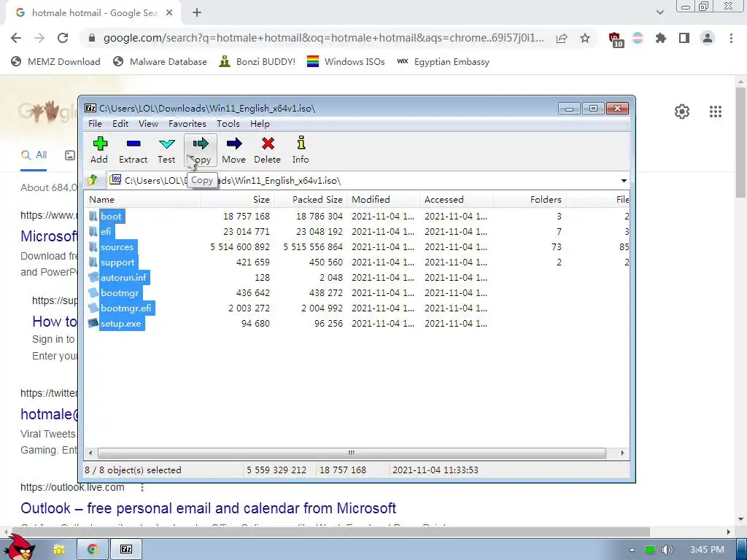The image size is (747, 560).
Task: Click Chrome page vertical scrollbar thumb
Action: pos(740,142)
